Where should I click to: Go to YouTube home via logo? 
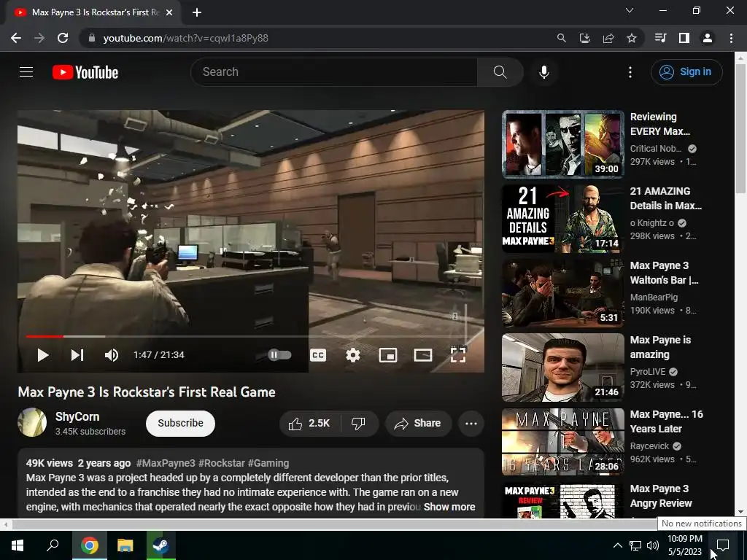coord(85,72)
